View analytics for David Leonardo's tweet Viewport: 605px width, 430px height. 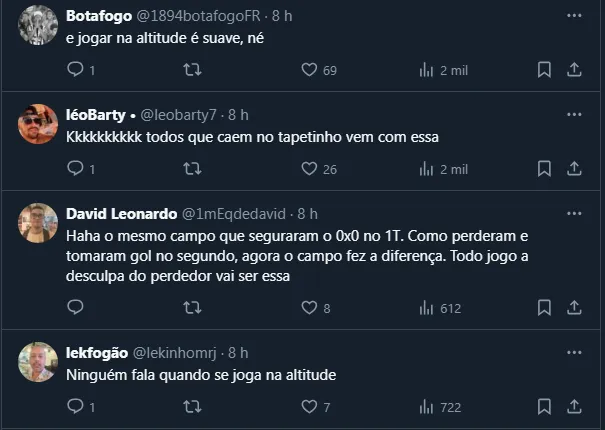426,309
